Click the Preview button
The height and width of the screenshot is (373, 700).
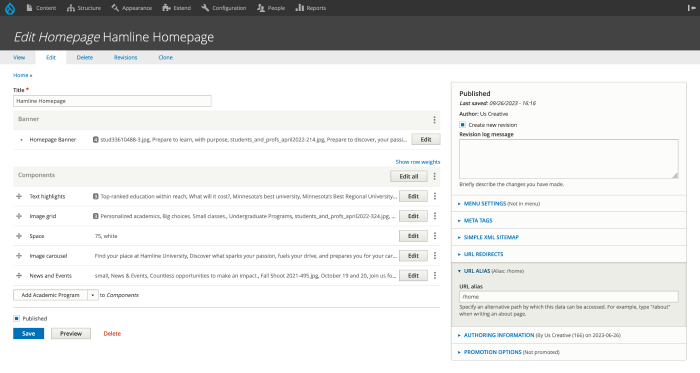click(71, 334)
